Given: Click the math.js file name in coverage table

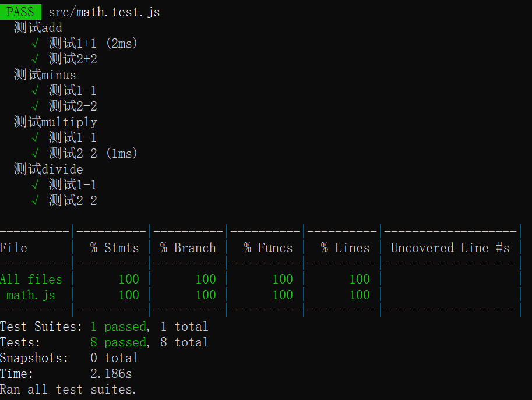Looking at the screenshot, I should [x=30, y=295].
